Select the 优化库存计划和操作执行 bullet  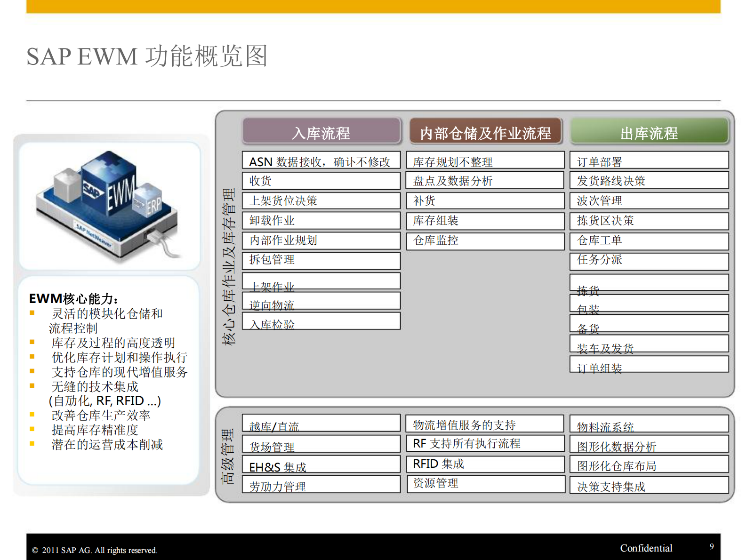coord(120,357)
